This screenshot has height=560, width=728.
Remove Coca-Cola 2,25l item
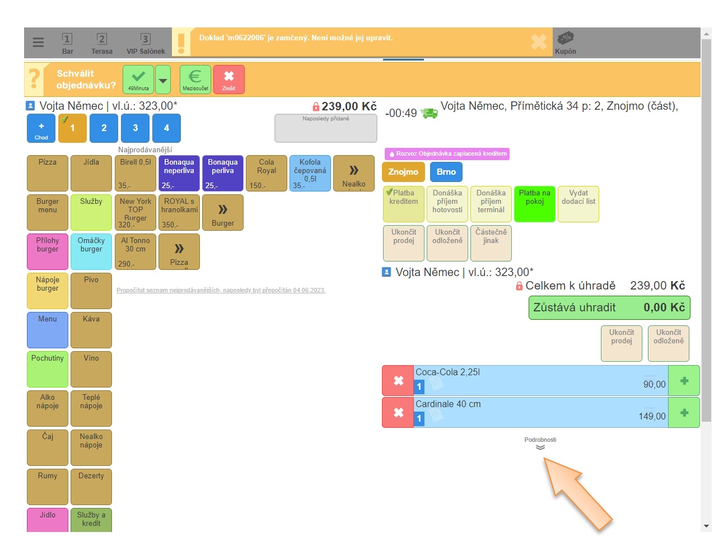(398, 381)
